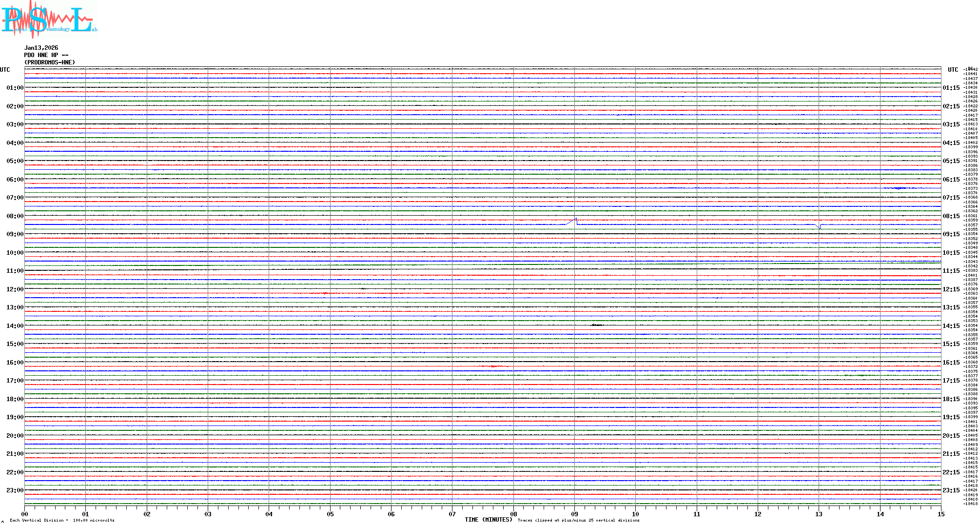980x527 pixels.
Task: Click the 14:15 label on right side
Action: [x=951, y=326]
